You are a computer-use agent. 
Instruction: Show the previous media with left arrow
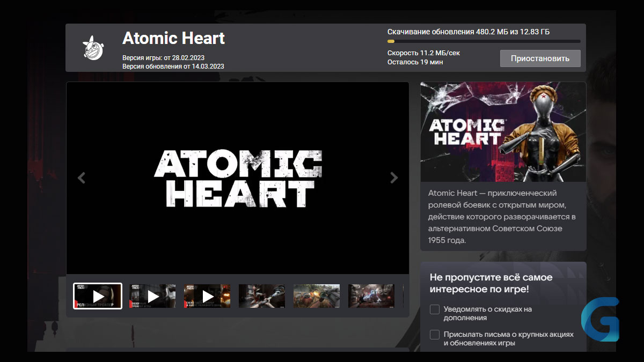pyautogui.click(x=82, y=178)
